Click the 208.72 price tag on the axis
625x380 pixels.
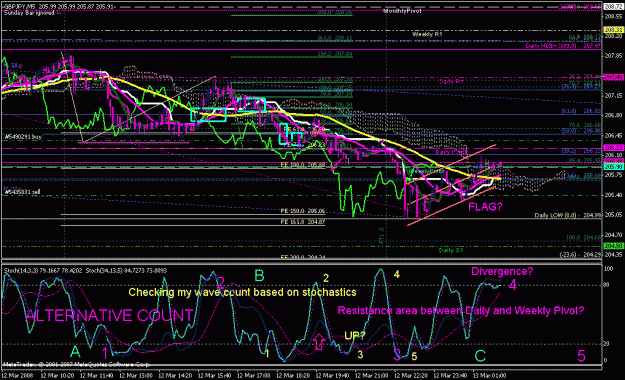pos(613,7)
